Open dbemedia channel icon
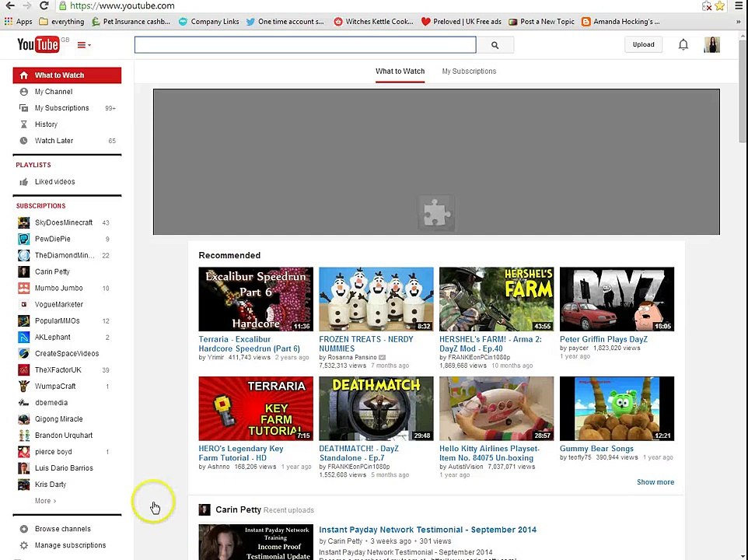This screenshot has width=748, height=560. (23, 403)
